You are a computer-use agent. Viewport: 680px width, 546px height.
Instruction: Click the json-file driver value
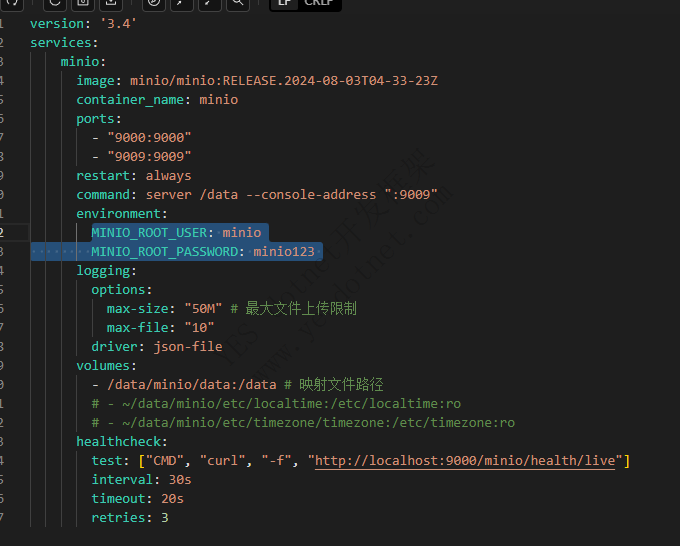coord(188,347)
